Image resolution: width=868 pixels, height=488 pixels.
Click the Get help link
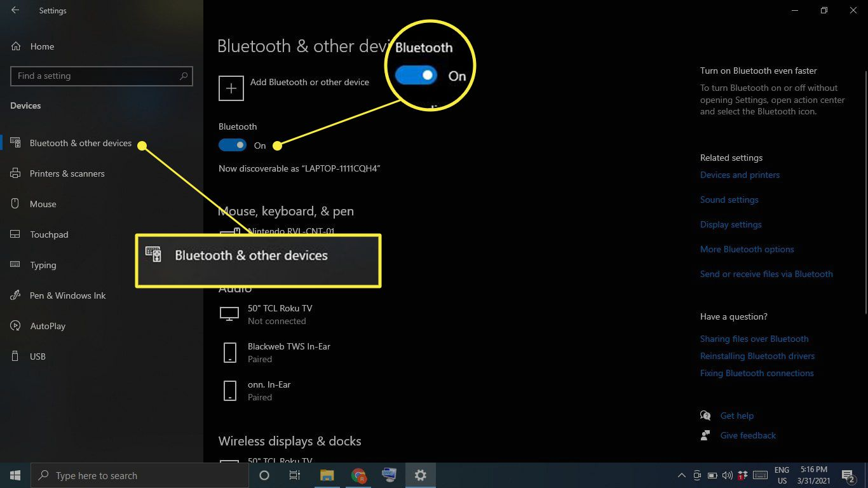tap(737, 416)
